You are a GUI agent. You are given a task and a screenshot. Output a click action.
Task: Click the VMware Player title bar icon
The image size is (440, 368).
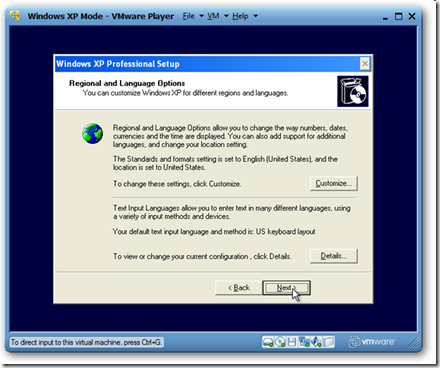pyautogui.click(x=15, y=16)
